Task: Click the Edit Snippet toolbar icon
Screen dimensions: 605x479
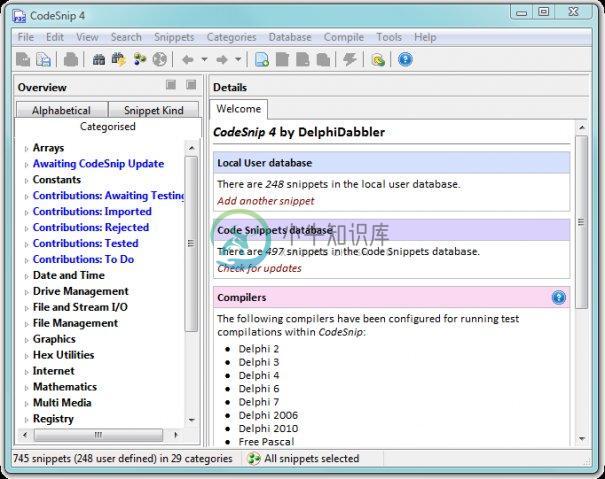Action: pyautogui.click(x=282, y=59)
